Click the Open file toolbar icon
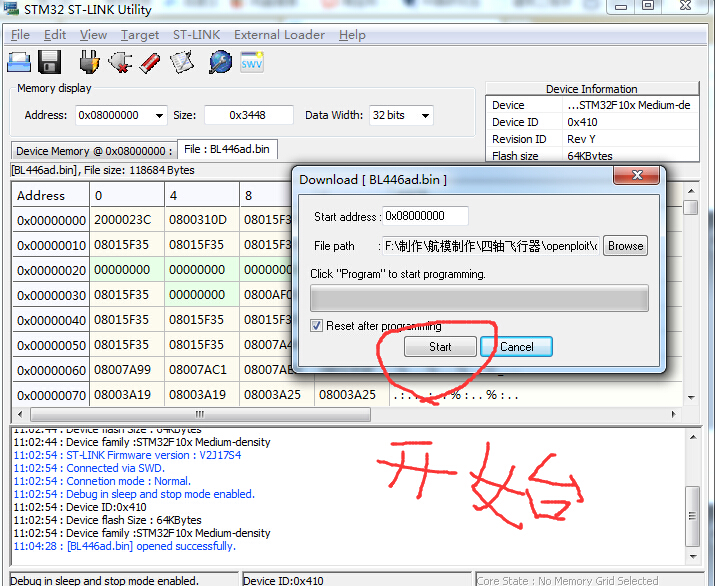 click(19, 62)
